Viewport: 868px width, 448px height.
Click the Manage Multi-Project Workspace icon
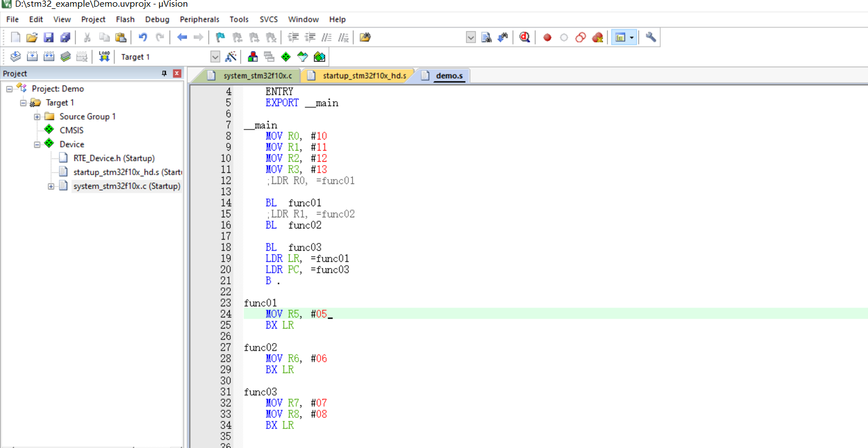(270, 57)
